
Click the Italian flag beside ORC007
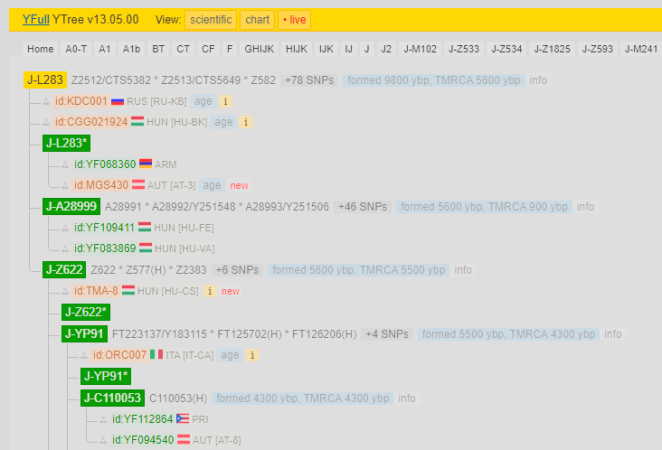pyautogui.click(x=156, y=355)
